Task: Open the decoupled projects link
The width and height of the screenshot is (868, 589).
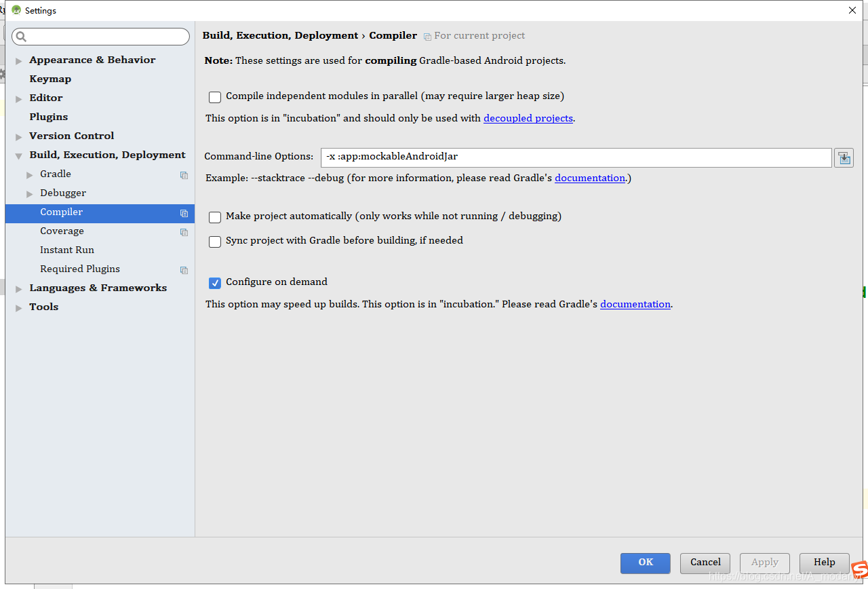Action: (528, 118)
